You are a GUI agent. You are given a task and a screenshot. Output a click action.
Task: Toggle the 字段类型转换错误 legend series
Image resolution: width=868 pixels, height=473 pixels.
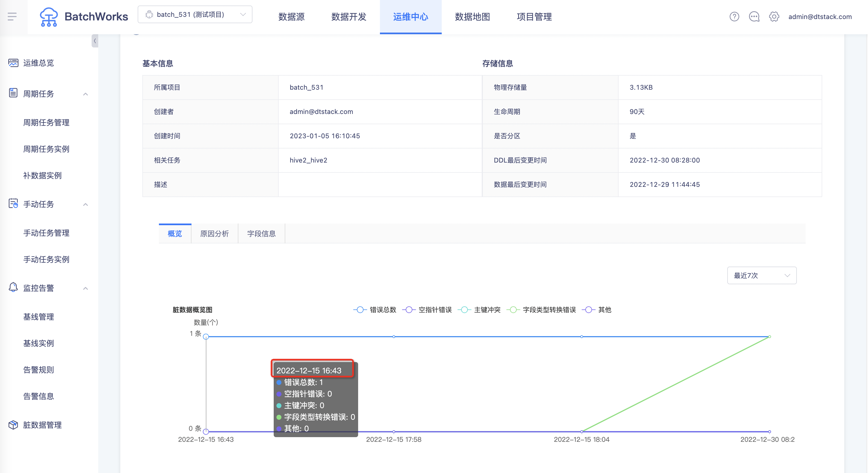(x=541, y=309)
